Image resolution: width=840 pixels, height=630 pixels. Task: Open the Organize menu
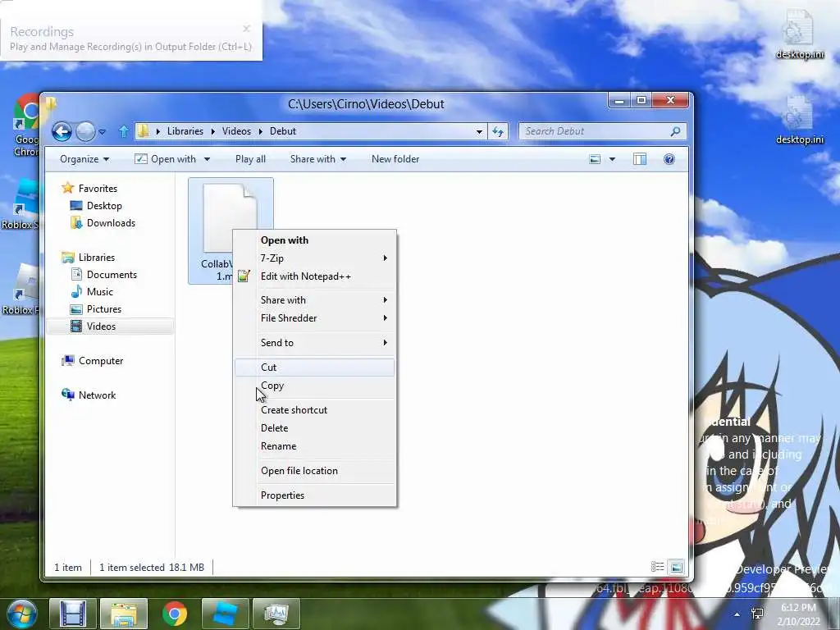84,159
